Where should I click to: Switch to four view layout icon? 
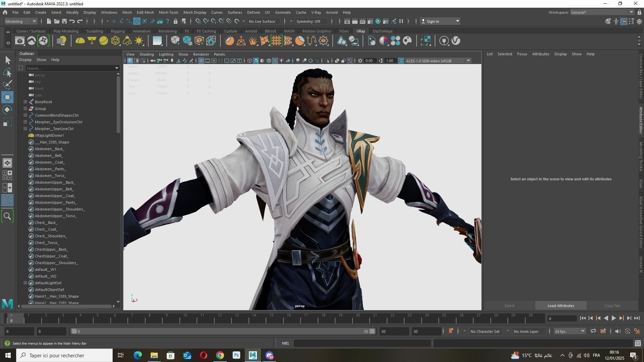click(x=7, y=175)
